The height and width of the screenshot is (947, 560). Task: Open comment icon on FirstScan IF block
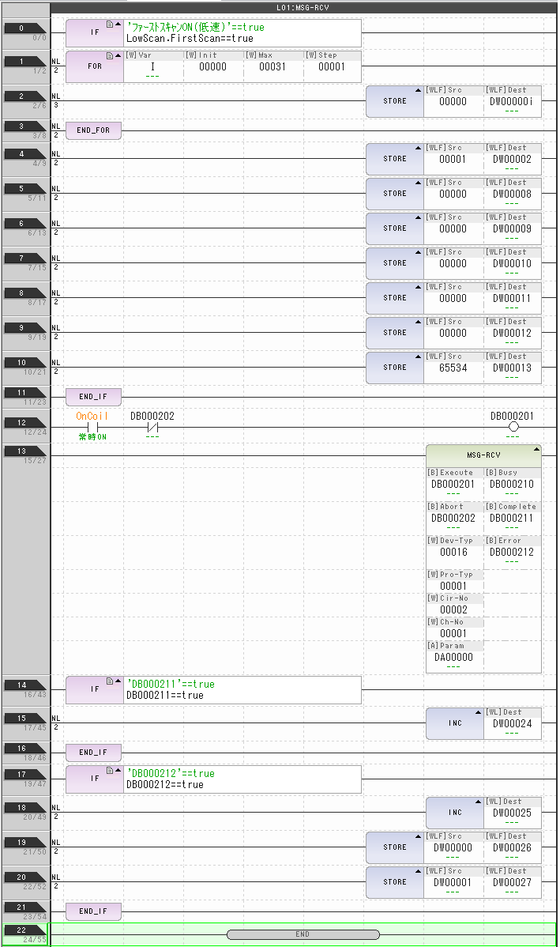pos(110,25)
